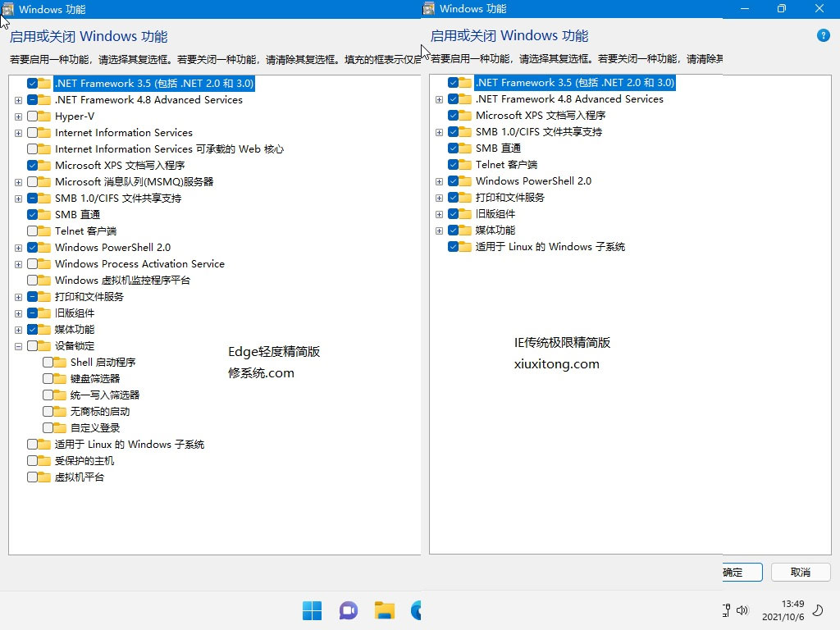Viewport: 840px width, 630px height.
Task: Select Internet Information Services 可承载的 Web 核心 row
Action: click(169, 149)
